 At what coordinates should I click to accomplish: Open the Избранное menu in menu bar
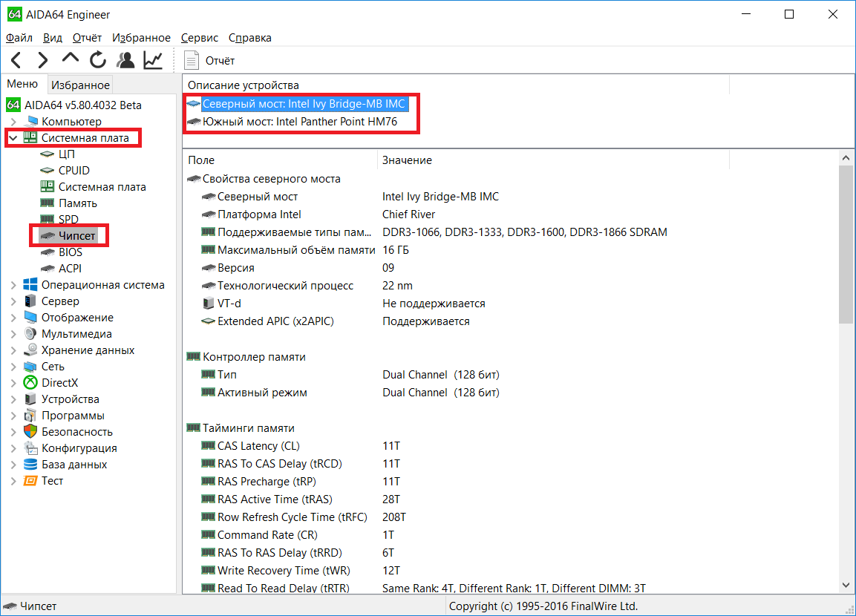tap(141, 38)
